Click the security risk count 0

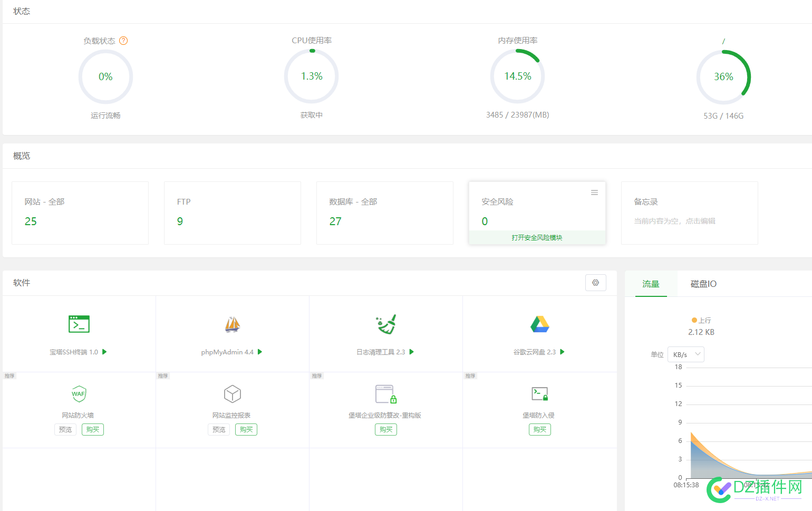pos(485,221)
